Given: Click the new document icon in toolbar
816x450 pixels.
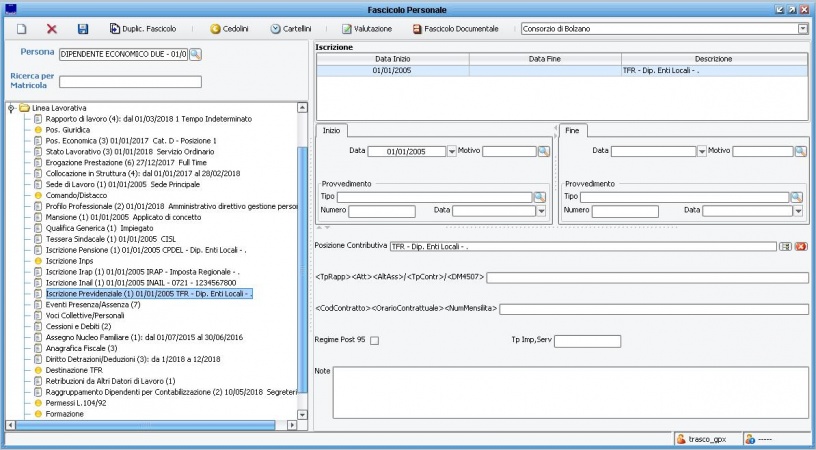Looking at the screenshot, I should coord(21,29).
